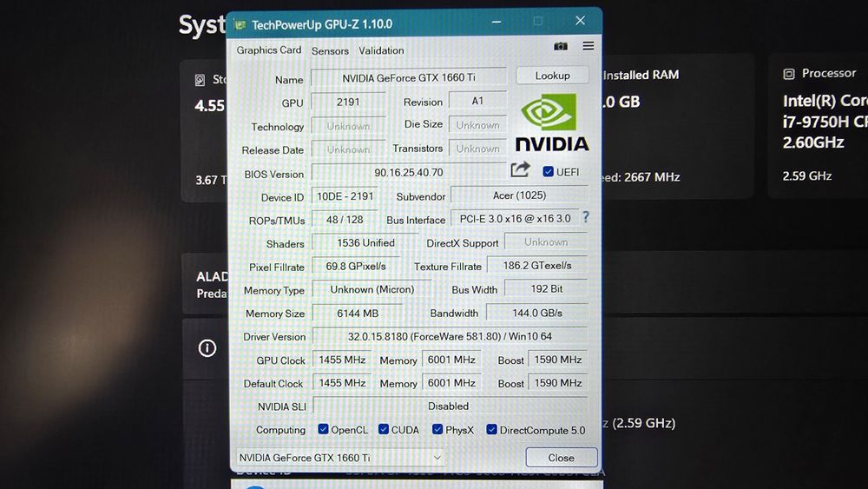Click the ROPs/TMUs value 48 / 128
This screenshot has width=868, height=489.
click(x=345, y=219)
